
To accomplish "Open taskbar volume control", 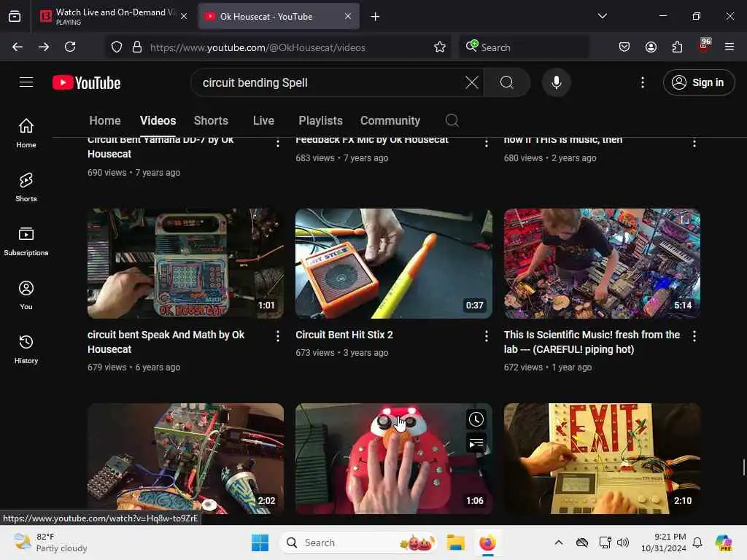I will (x=623, y=542).
